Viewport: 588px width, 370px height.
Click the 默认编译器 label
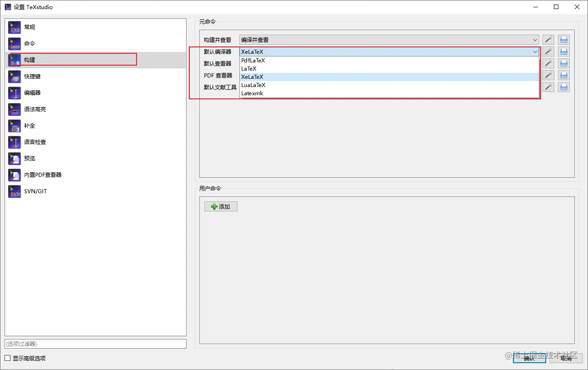(218, 52)
